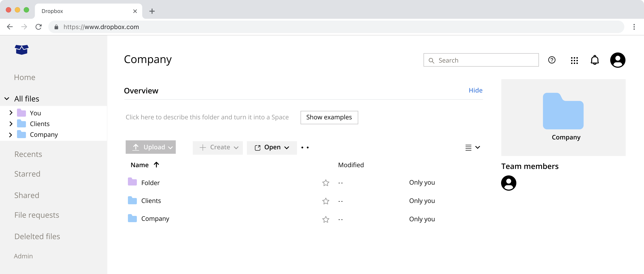644x274 pixels.
Task: Open the account avatar in header
Action: [617, 60]
